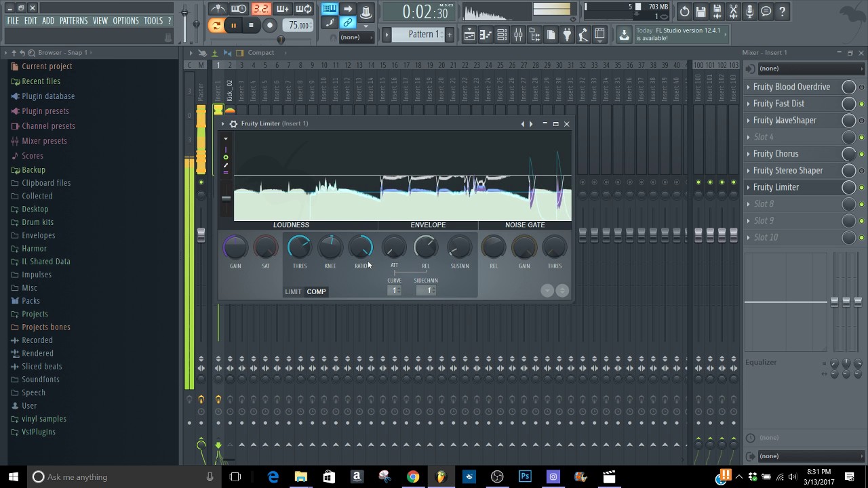Screen dimensions: 868x488
Task: Open the mixer view icon
Action: [x=518, y=35]
